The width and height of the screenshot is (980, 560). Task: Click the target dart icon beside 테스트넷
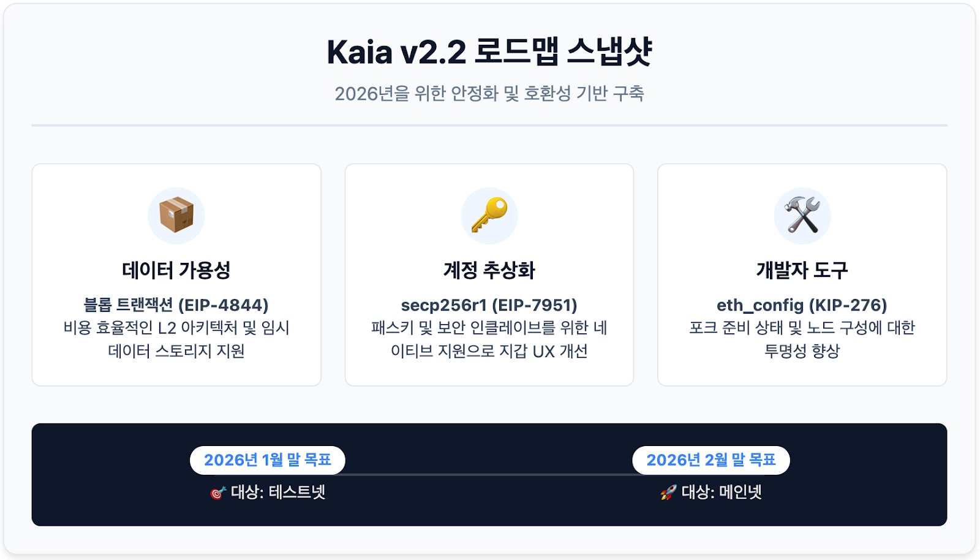(217, 493)
